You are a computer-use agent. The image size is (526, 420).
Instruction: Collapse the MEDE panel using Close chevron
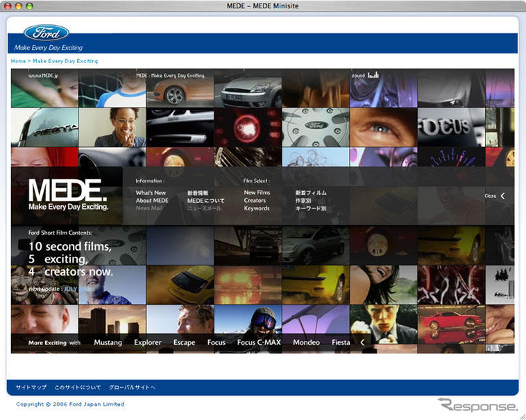[502, 196]
